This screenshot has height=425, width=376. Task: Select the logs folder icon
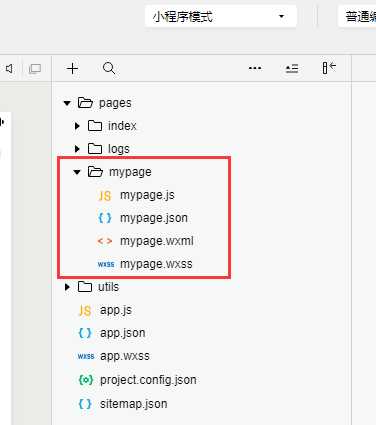coord(95,149)
